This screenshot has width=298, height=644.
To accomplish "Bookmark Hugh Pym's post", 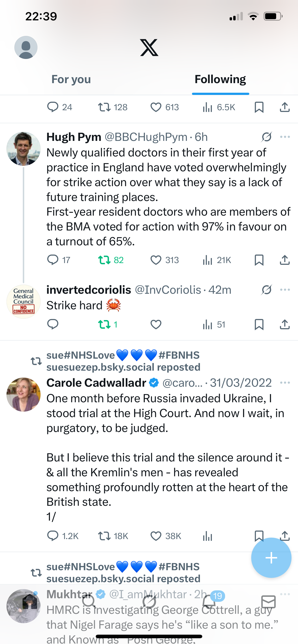I will [259, 260].
